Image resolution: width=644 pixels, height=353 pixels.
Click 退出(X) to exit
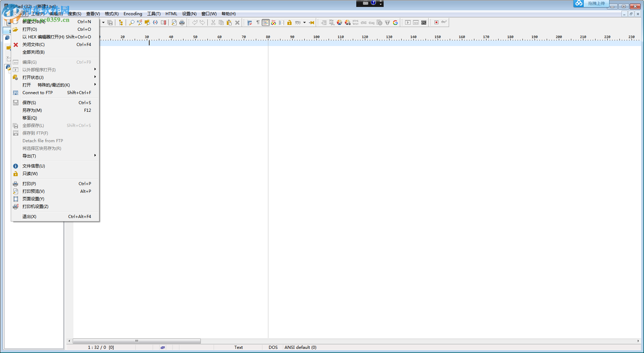(55, 217)
